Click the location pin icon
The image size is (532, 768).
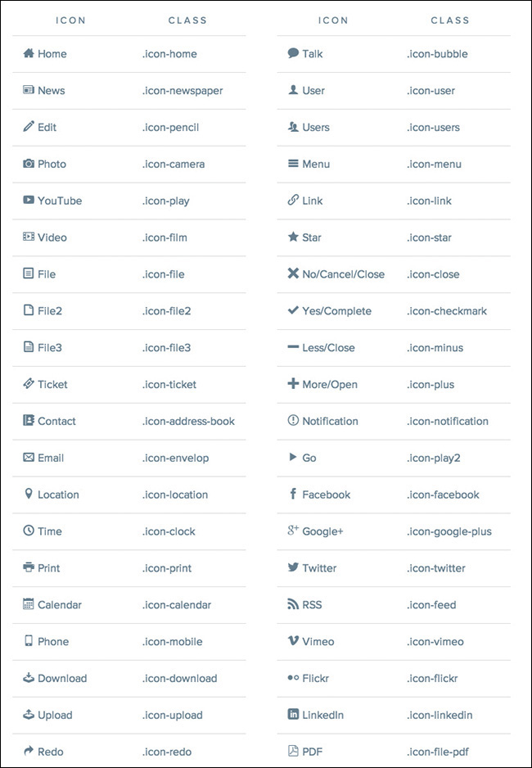pos(29,494)
